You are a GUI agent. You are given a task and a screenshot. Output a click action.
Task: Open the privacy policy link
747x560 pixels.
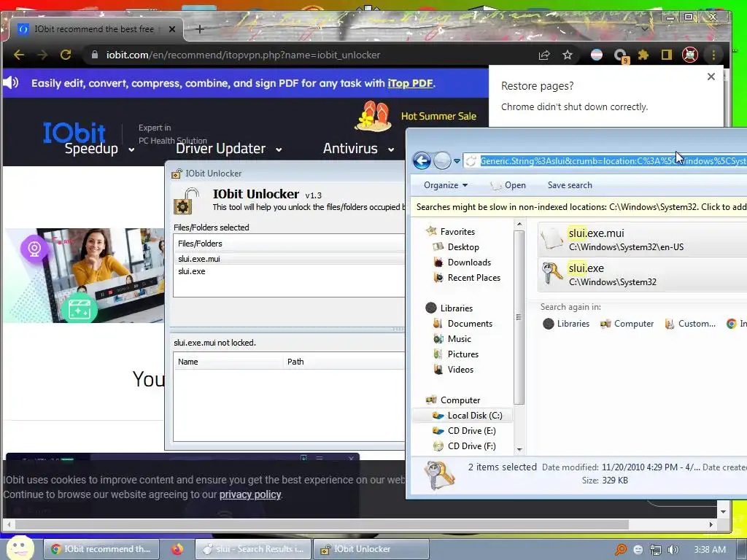(250, 495)
